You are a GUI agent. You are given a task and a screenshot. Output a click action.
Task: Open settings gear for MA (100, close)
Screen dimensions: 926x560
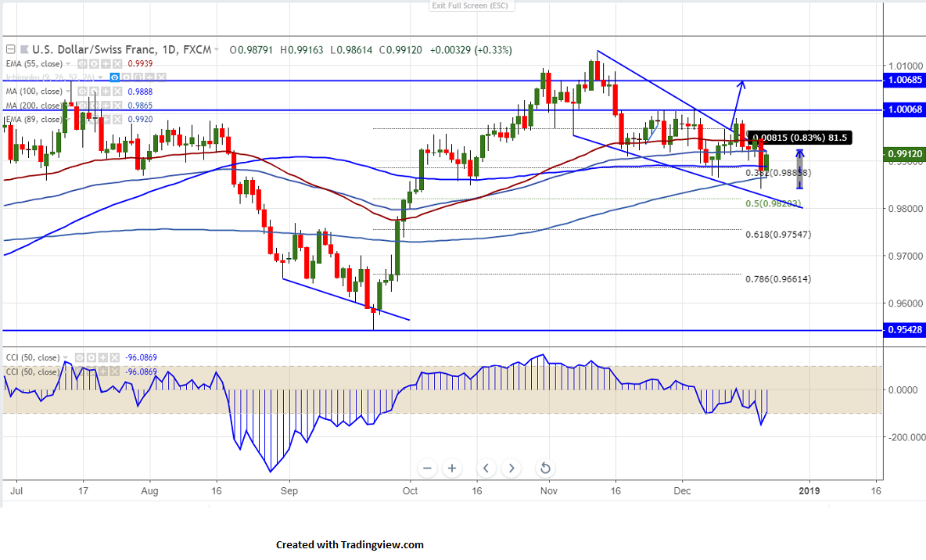pos(94,92)
